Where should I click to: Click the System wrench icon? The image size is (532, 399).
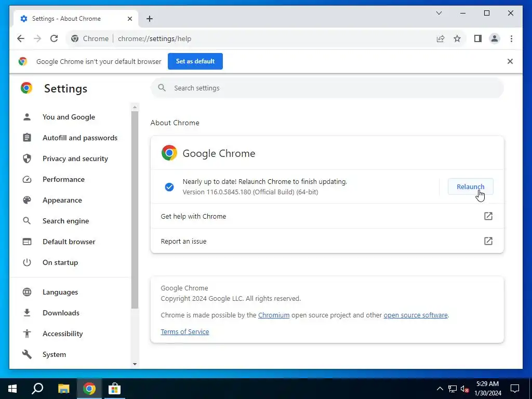click(x=27, y=354)
